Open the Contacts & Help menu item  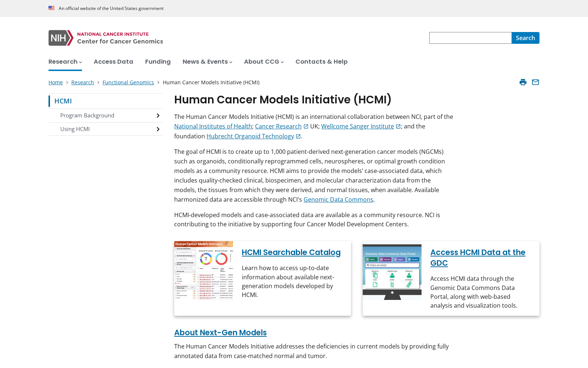(x=322, y=62)
